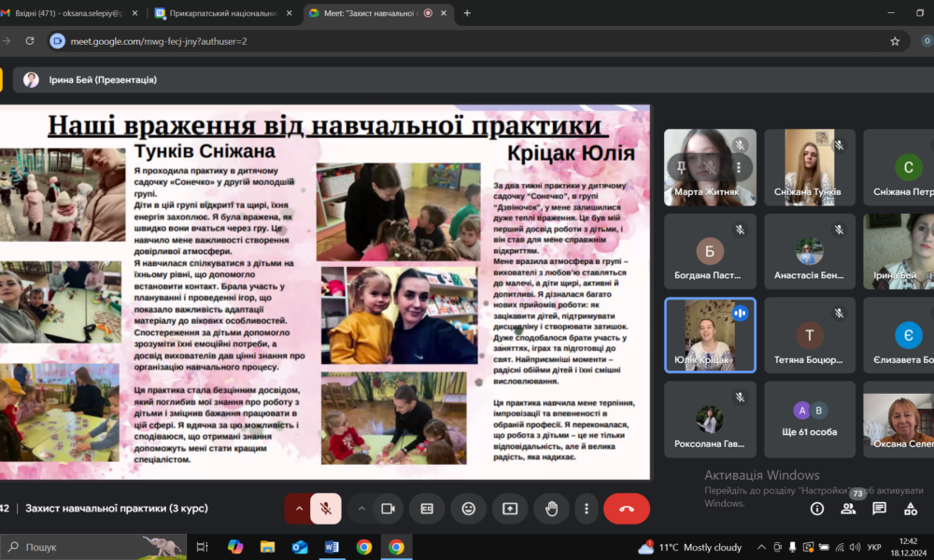The image size is (934, 560).
Task: Open meeting details info icon
Action: [817, 509]
